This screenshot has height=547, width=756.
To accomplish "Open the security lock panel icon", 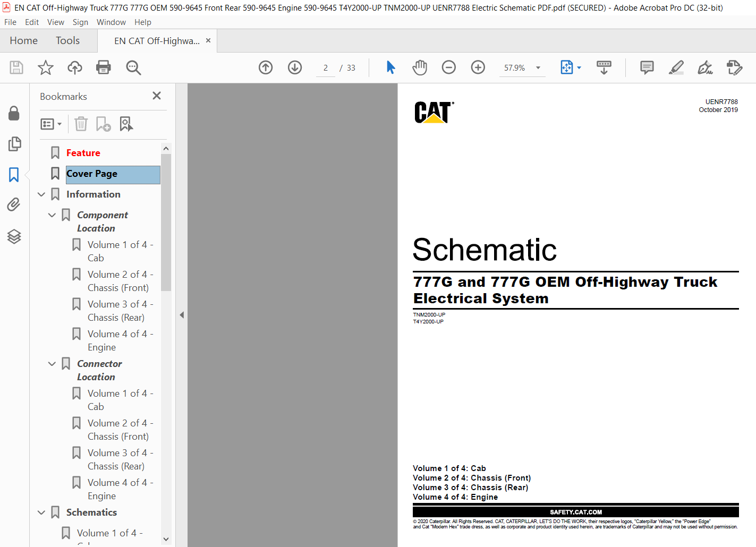I will (x=14, y=113).
